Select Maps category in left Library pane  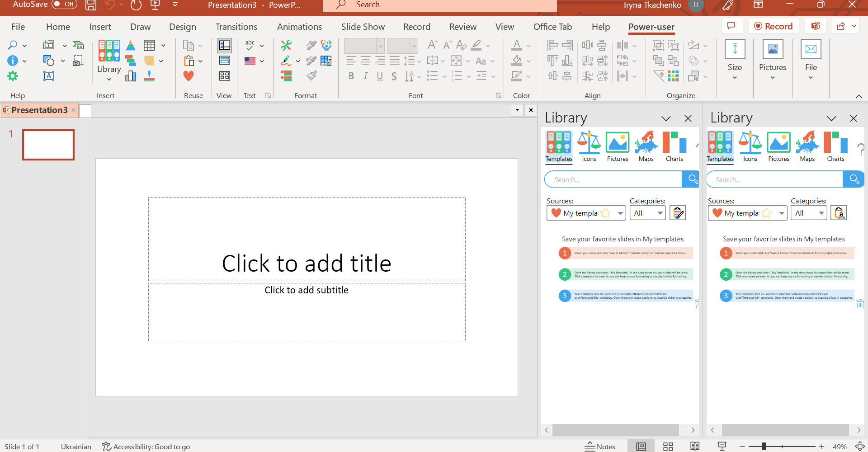pos(646,146)
